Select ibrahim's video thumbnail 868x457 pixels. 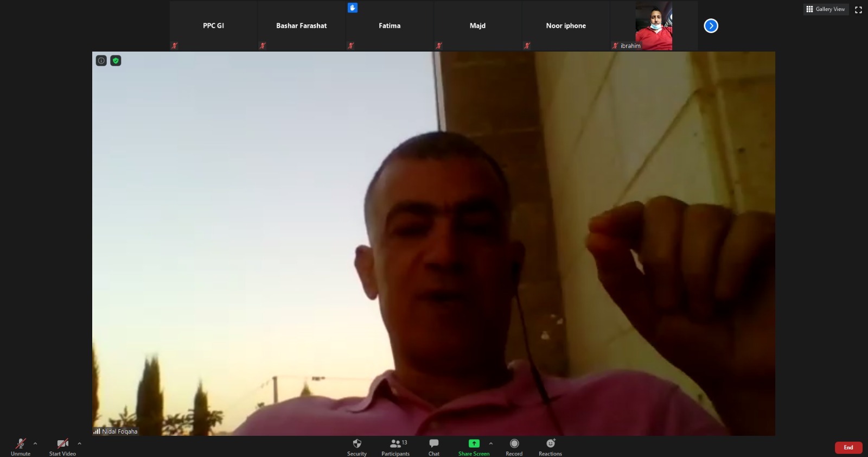click(x=653, y=26)
